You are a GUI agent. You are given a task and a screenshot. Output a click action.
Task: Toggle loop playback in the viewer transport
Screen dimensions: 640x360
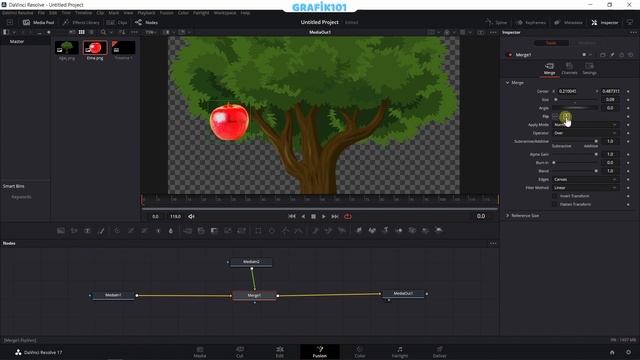(348, 216)
